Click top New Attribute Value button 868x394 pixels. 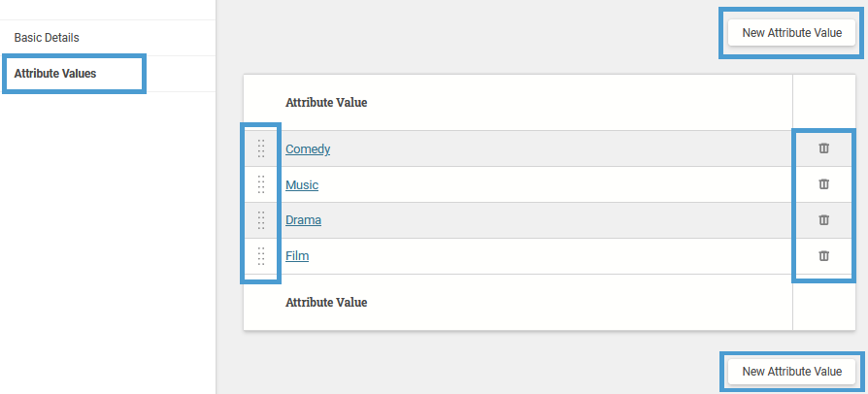(791, 33)
